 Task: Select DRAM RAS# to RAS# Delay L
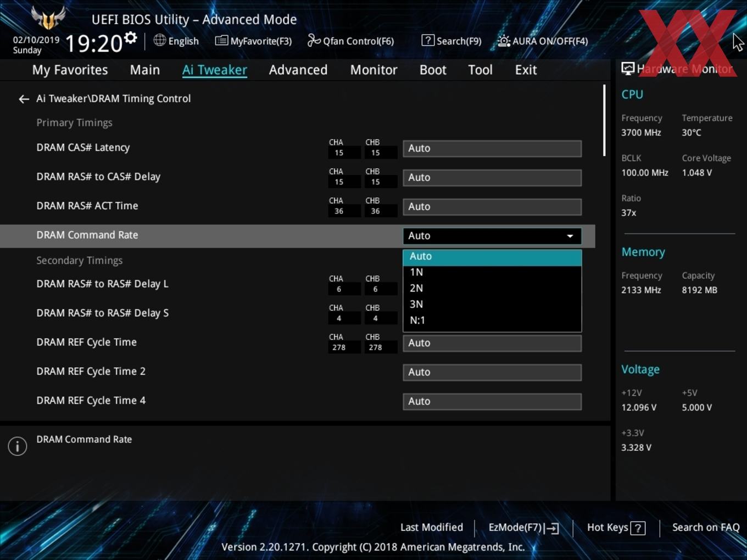(x=102, y=284)
